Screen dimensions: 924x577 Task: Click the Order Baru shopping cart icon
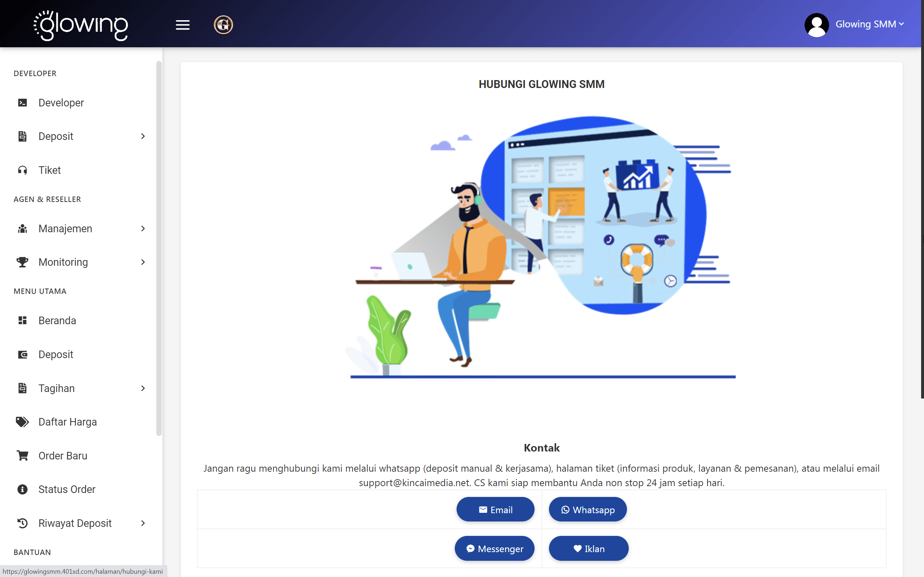point(22,455)
